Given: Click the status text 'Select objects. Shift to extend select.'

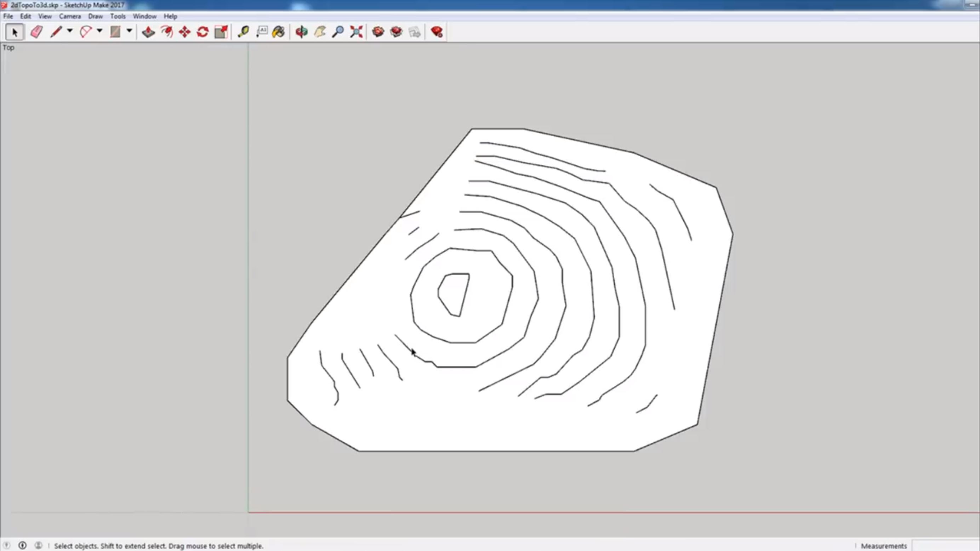Looking at the screenshot, I should [x=111, y=546].
